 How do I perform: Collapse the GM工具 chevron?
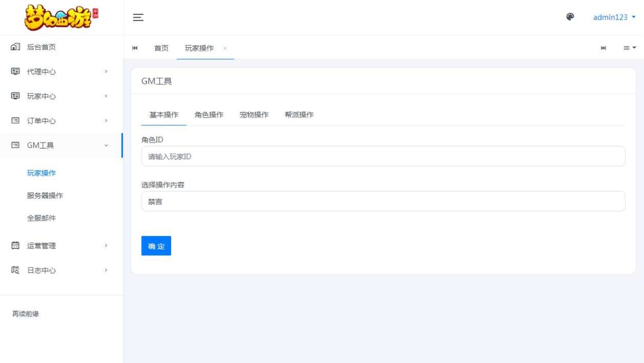pos(106,145)
